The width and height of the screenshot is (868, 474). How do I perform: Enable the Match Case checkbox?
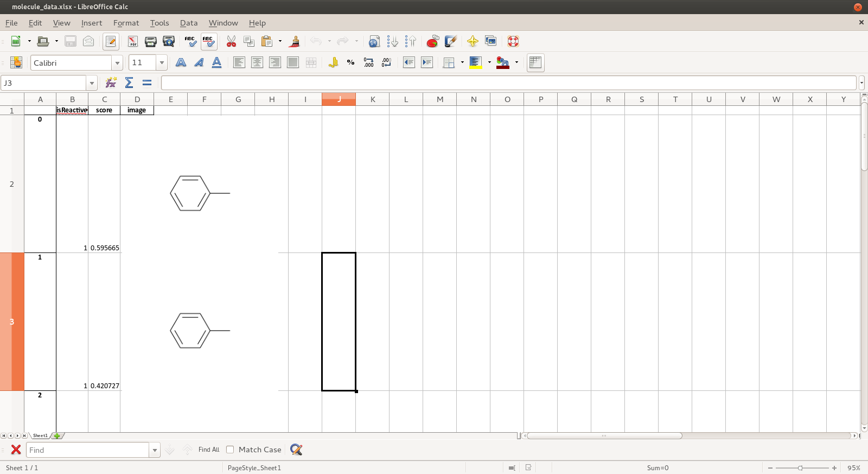tap(230, 450)
